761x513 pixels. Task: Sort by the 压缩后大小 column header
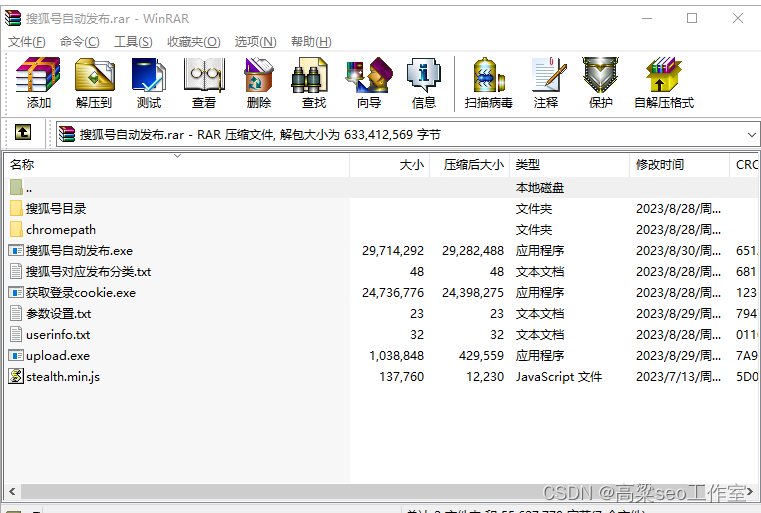click(x=470, y=165)
